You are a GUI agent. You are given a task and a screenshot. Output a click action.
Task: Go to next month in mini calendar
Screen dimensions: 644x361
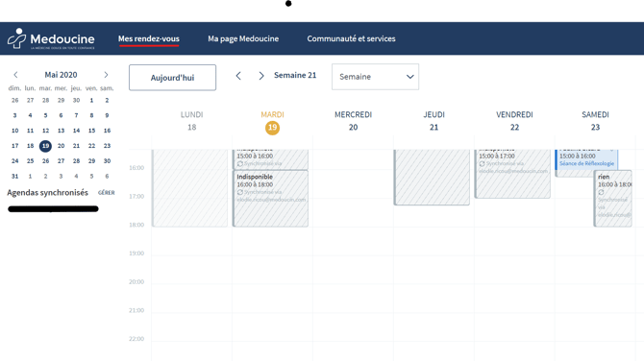[x=106, y=75]
